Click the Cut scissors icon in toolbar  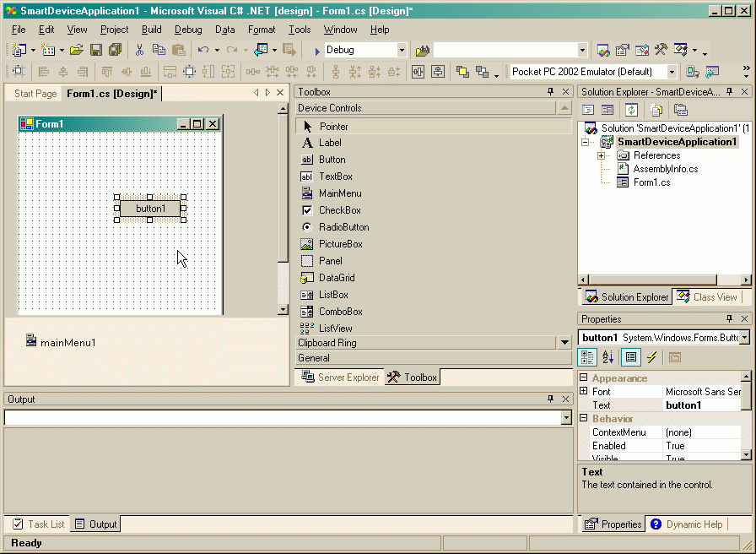click(139, 50)
